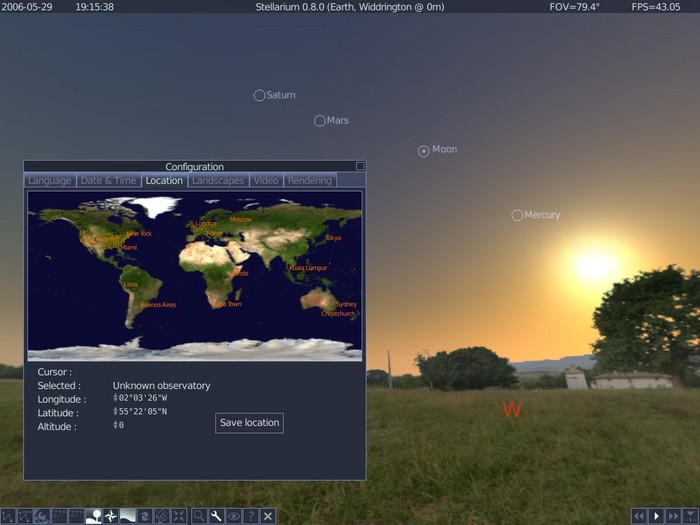Click the Save location button
The height and width of the screenshot is (525, 700).
[x=249, y=423]
